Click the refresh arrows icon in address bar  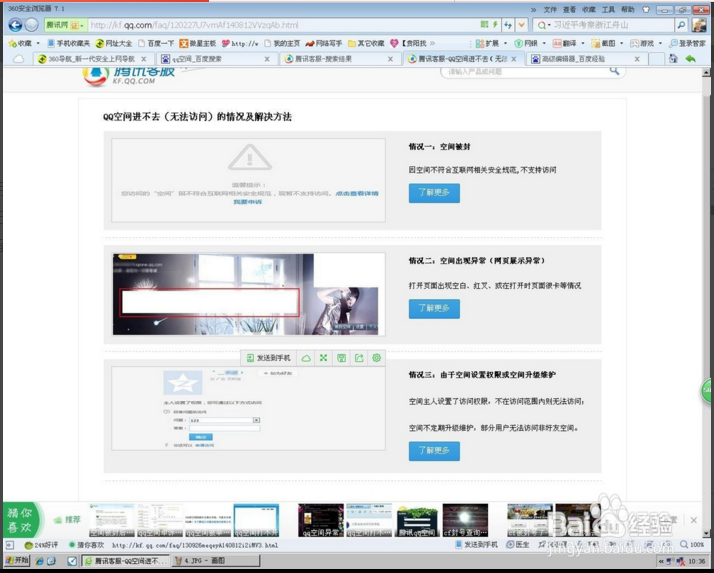tap(508, 25)
